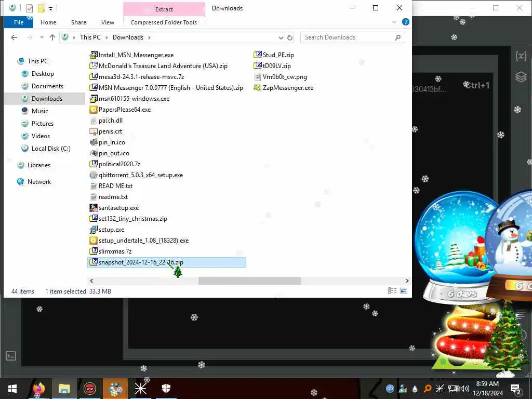The height and width of the screenshot is (399, 532).
Task: Click the Forward navigation arrow
Action: coord(30,37)
